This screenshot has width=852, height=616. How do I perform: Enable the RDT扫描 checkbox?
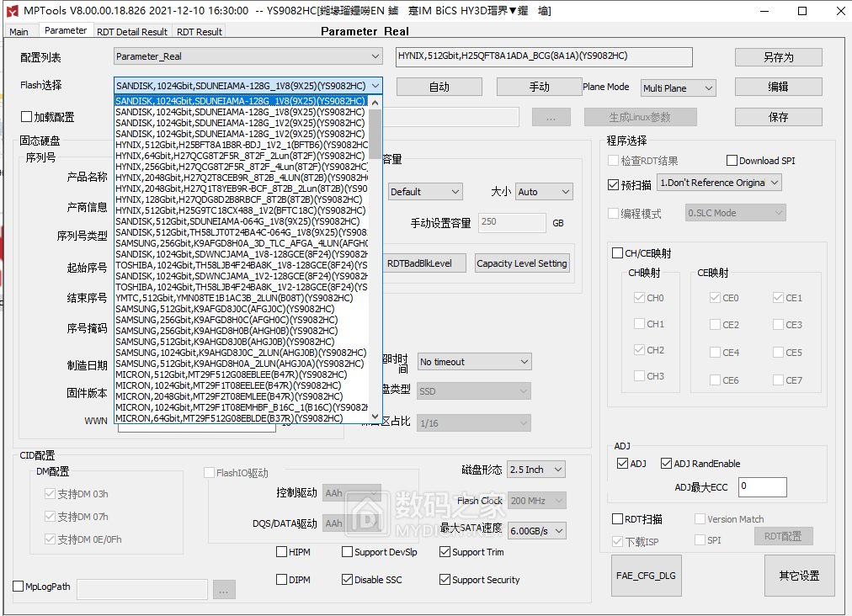tap(617, 519)
